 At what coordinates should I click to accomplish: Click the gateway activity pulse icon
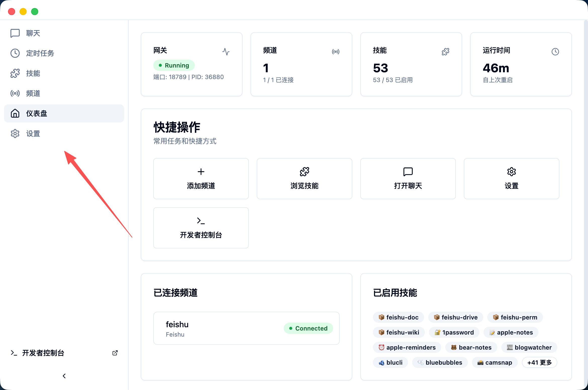(226, 52)
